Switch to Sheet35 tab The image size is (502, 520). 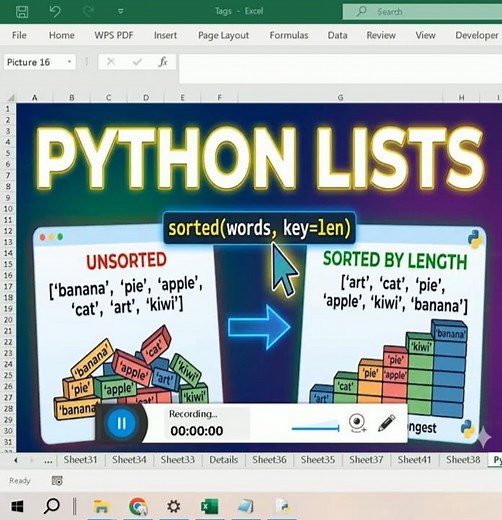coord(318,460)
